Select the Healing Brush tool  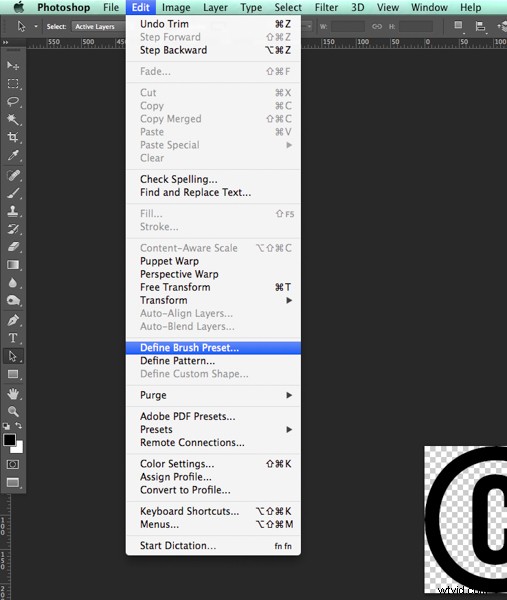(13, 176)
